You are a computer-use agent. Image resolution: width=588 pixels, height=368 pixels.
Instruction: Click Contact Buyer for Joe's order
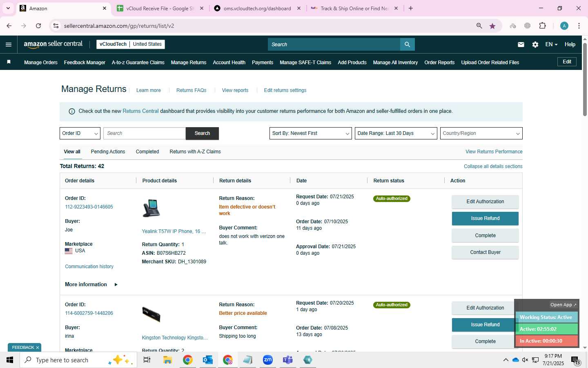click(x=485, y=252)
